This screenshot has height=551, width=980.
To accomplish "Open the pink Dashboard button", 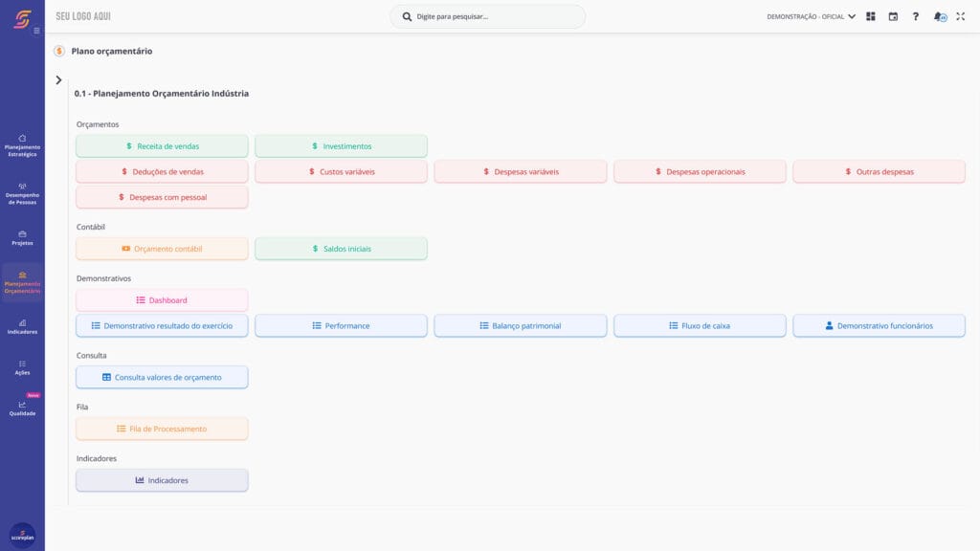I will tap(162, 300).
